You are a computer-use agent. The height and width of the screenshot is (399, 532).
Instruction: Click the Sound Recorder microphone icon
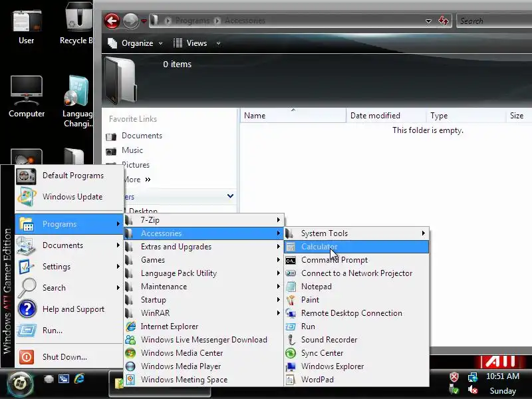coord(291,340)
